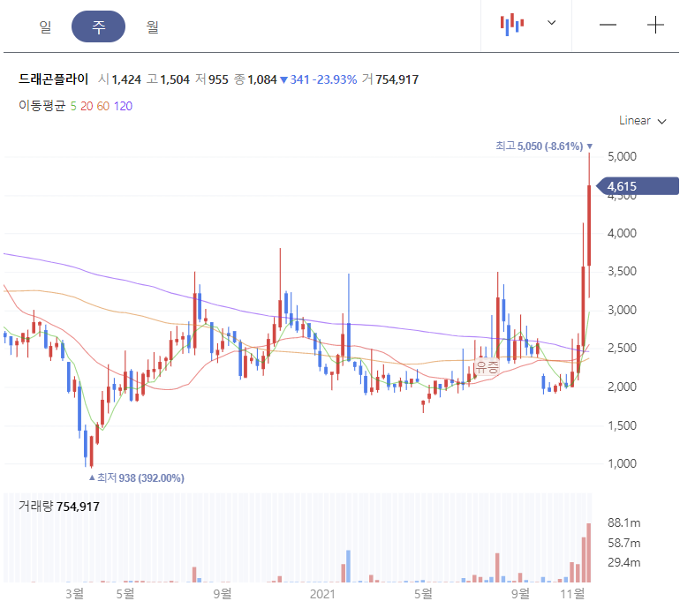The height and width of the screenshot is (616, 695).
Task: Zoom out with the minus icon
Action: click(608, 25)
